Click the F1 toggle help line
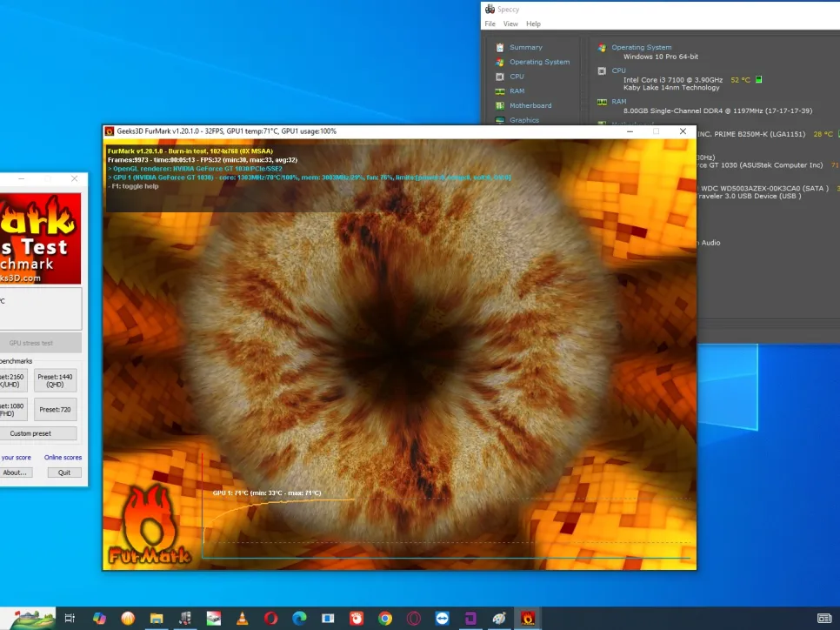 pos(133,186)
